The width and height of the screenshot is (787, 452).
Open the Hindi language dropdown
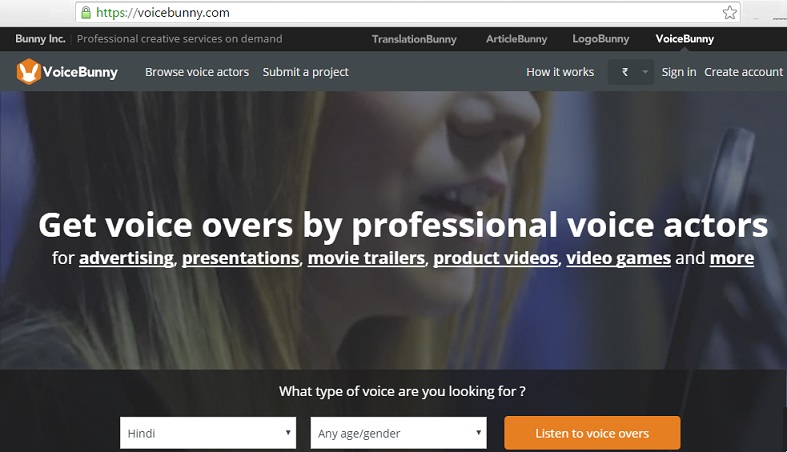(x=208, y=433)
